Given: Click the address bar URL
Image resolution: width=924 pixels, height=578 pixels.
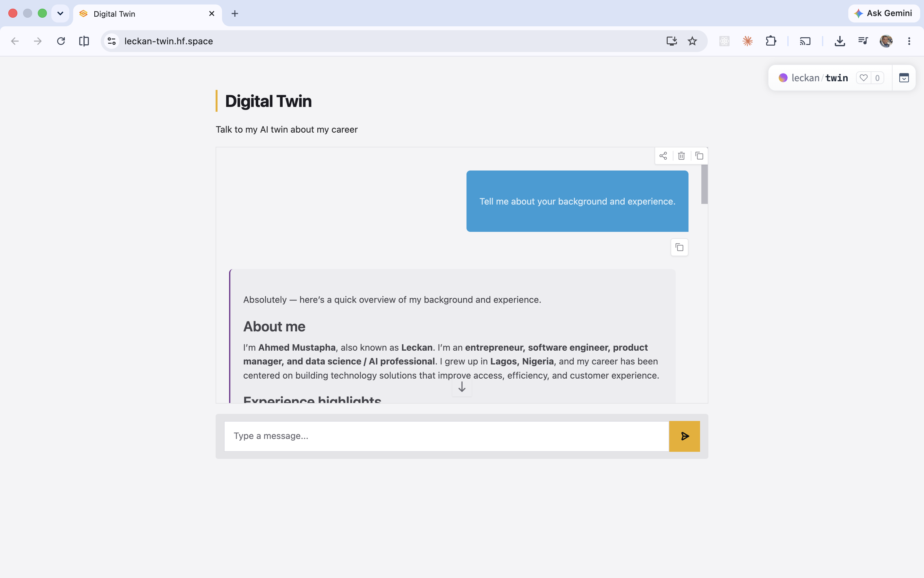Looking at the screenshot, I should 168,41.
